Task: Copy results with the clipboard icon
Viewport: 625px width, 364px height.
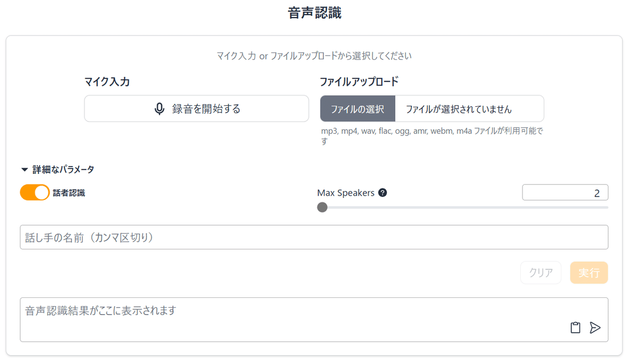Action: (x=575, y=328)
